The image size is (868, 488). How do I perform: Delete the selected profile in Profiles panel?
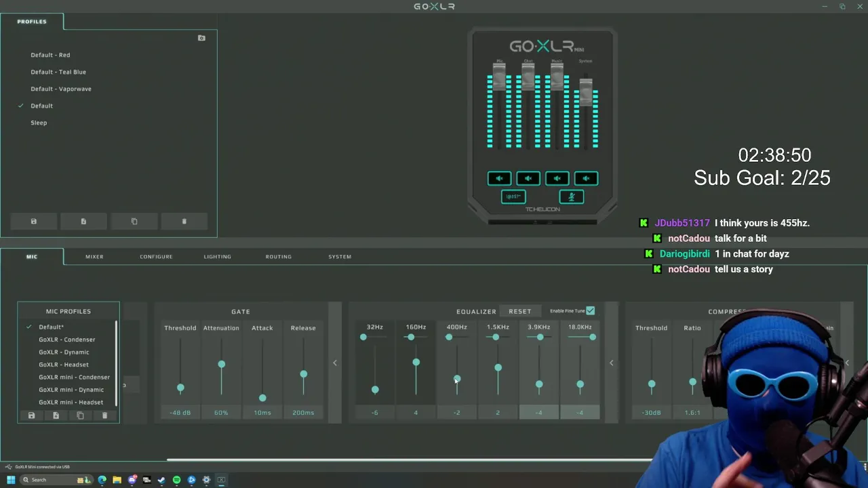184,222
